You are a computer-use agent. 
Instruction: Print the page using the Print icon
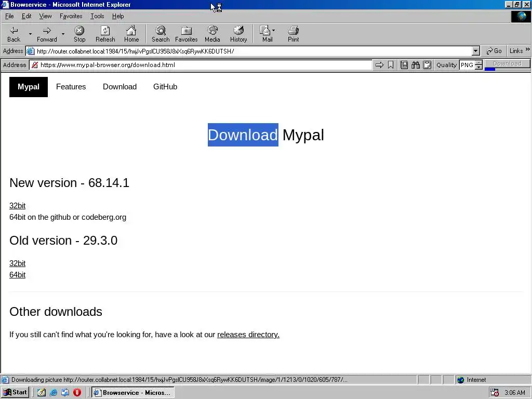(294, 34)
